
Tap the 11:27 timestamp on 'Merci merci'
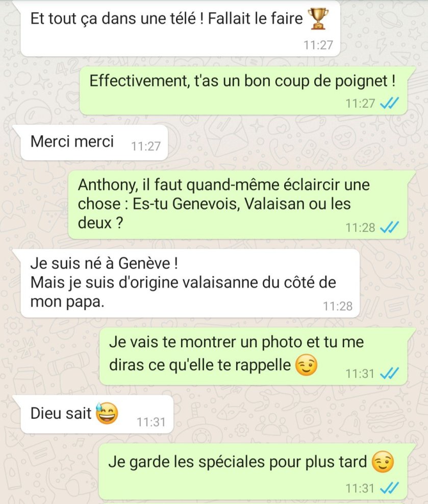coord(146,146)
